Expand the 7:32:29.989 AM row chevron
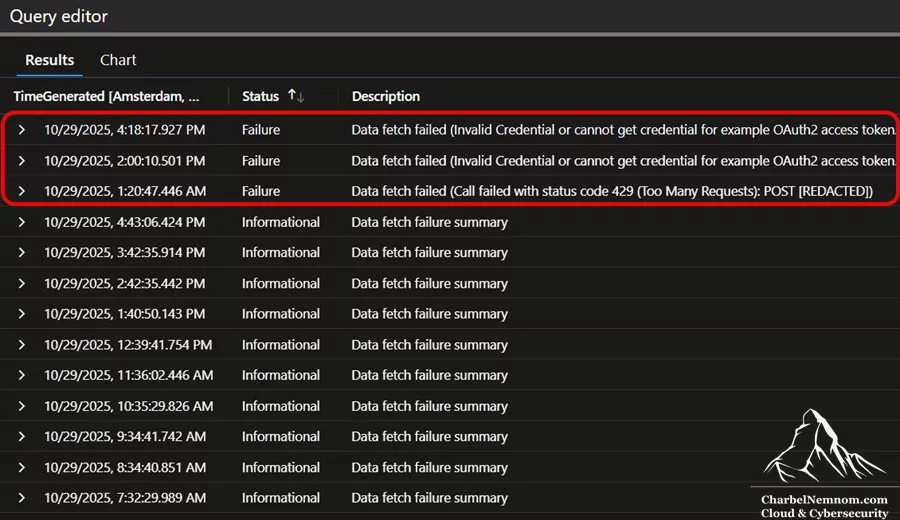Viewport: 900px width, 520px height. tap(22, 498)
